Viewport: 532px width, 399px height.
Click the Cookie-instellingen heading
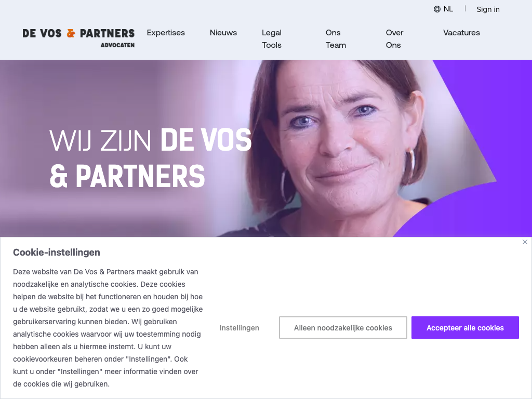[57, 252]
